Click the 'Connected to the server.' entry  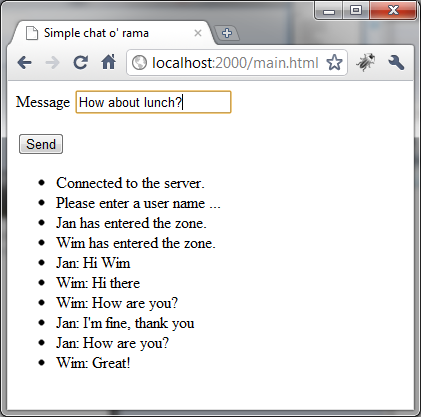130,183
